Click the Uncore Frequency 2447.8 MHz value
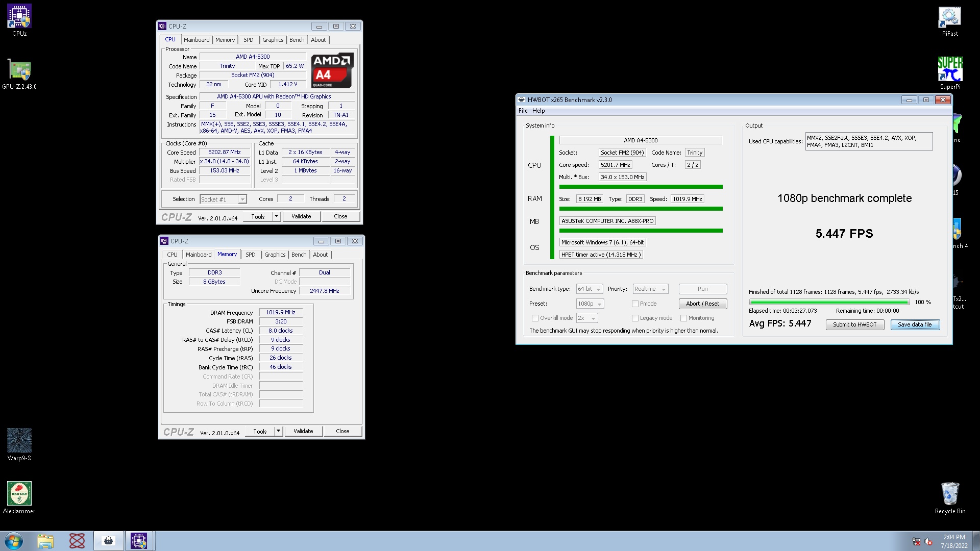 325,291
